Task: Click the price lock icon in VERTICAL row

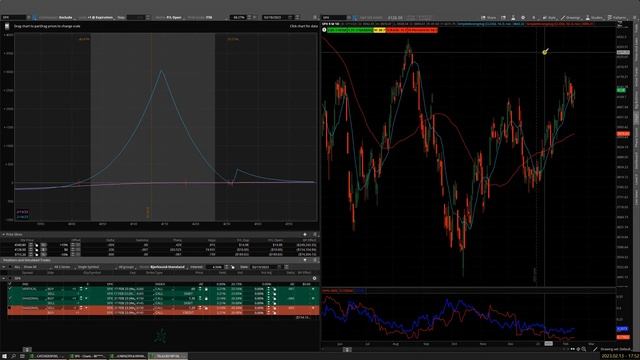Action: coord(206,289)
